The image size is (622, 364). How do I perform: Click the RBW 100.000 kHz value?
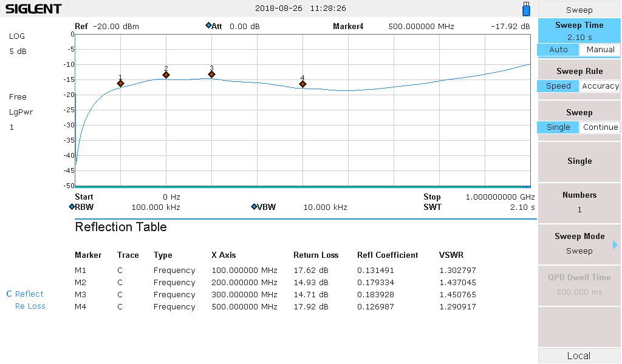click(156, 207)
